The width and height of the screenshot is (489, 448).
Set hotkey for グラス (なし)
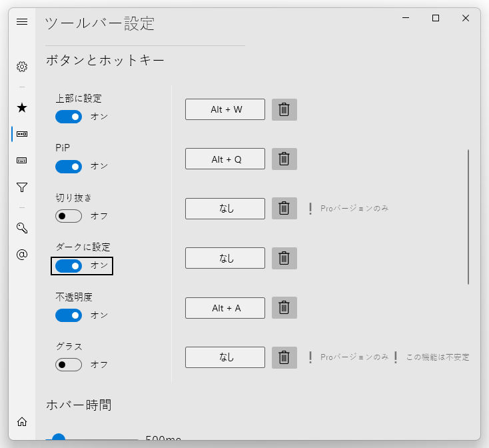pos(225,357)
